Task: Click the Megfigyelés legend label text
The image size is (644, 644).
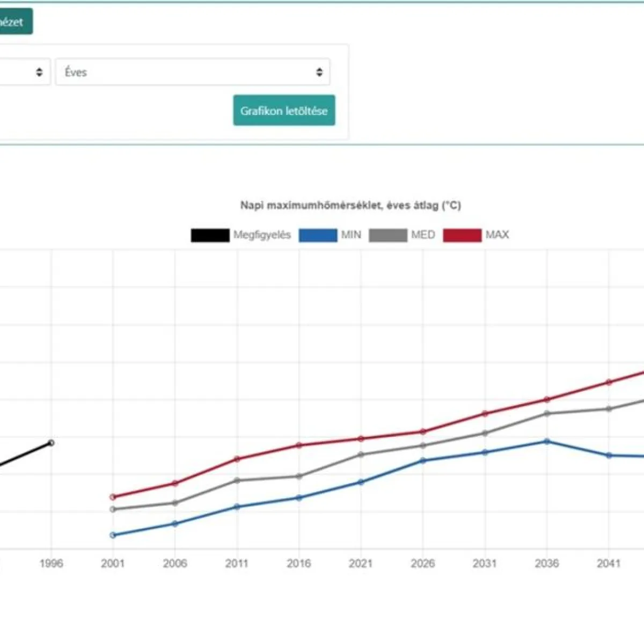Action: pyautogui.click(x=262, y=235)
